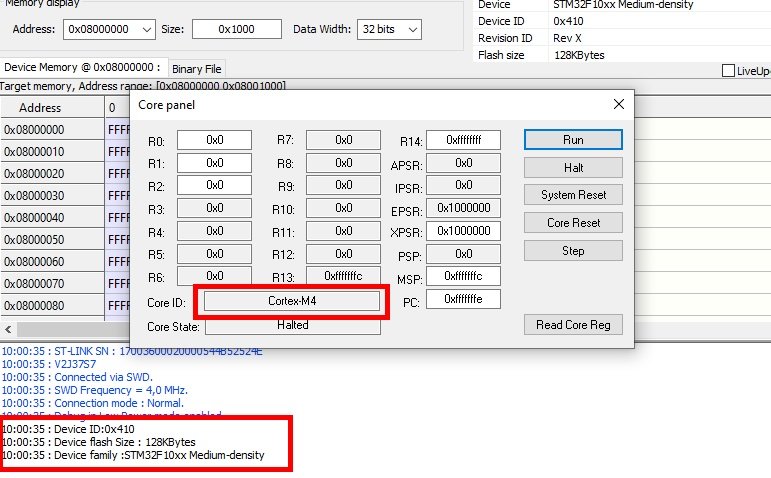
Task: Click the R2 register field
Action: 214,185
